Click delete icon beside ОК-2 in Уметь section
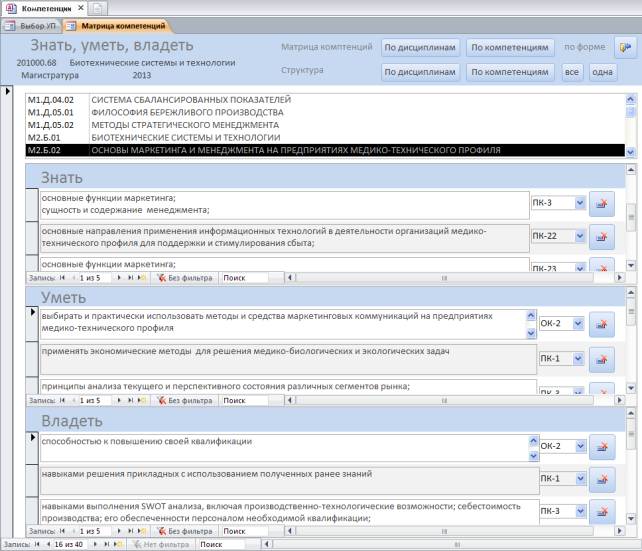 [x=603, y=324]
